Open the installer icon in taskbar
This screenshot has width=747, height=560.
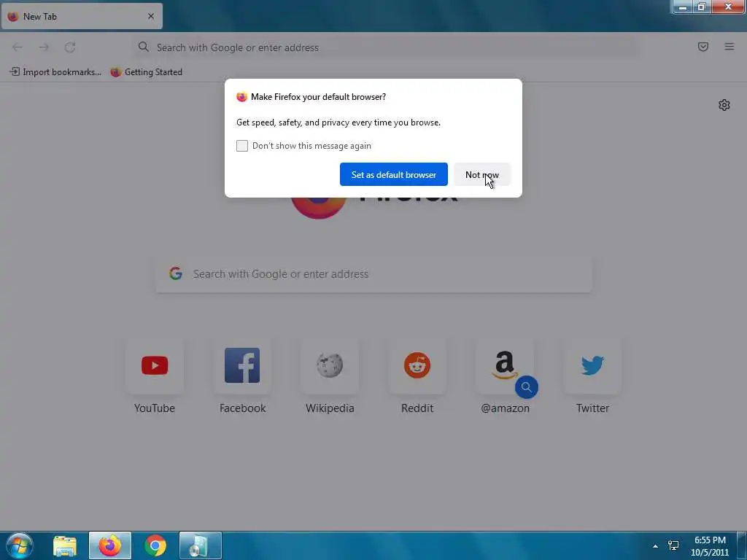[x=200, y=545]
